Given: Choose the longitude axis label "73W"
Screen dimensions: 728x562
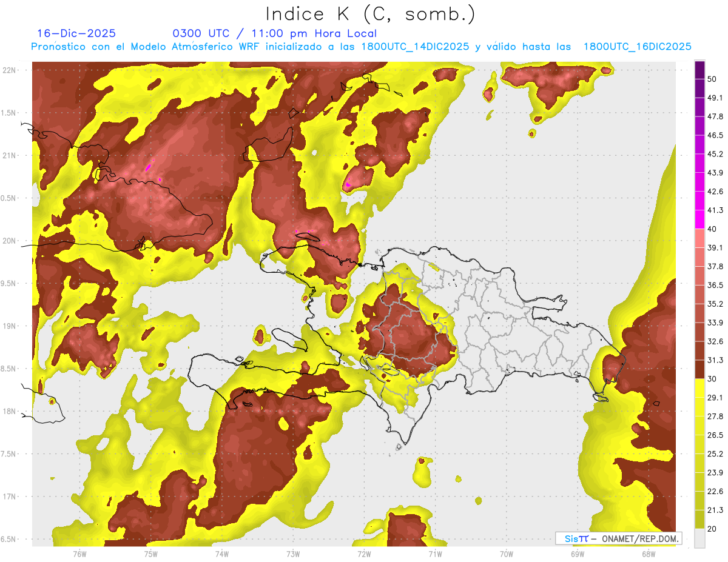Looking at the screenshot, I should point(293,554).
